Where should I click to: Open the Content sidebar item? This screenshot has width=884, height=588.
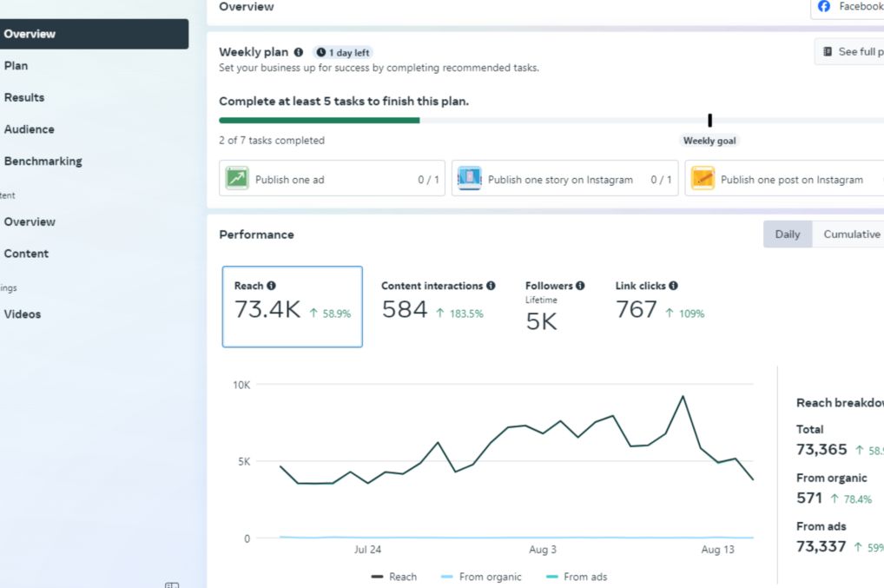pyautogui.click(x=27, y=254)
